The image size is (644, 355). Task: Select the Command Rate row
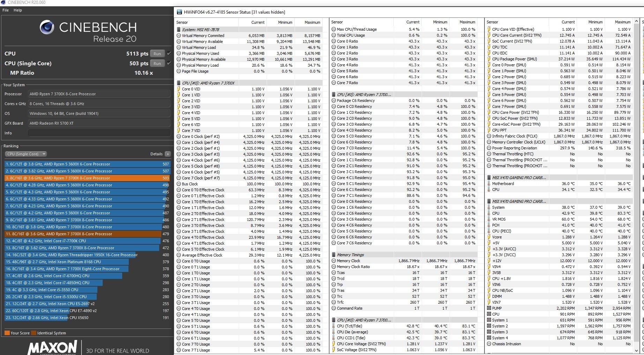pyautogui.click(x=404, y=308)
